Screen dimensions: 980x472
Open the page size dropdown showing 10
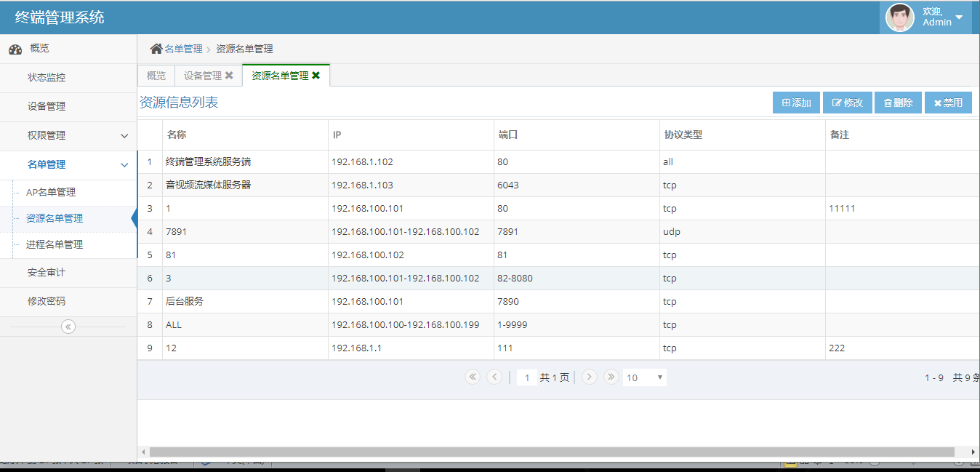click(x=645, y=377)
